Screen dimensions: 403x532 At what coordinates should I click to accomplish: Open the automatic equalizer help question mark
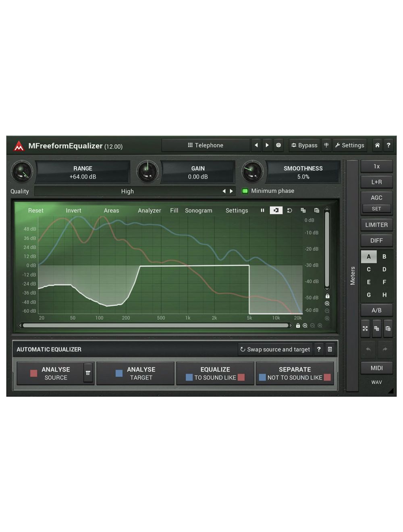(319, 349)
